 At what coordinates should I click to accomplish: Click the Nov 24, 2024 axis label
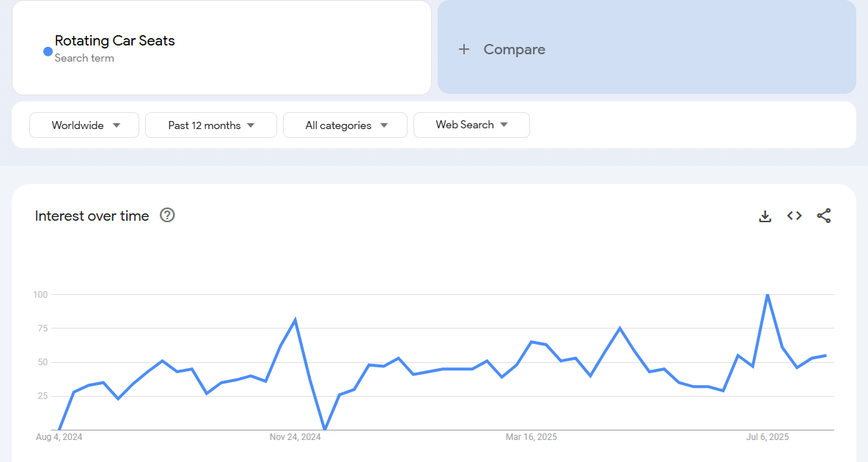(295, 437)
